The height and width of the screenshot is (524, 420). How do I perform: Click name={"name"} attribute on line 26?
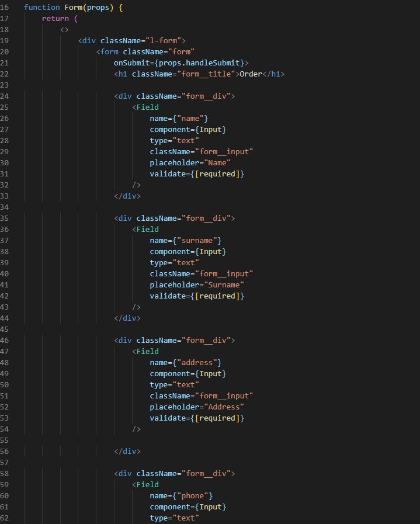(x=179, y=119)
